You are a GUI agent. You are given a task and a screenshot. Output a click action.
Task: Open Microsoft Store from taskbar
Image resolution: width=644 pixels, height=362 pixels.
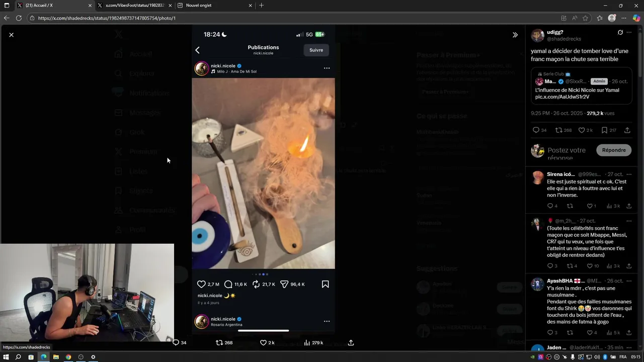[31, 357]
